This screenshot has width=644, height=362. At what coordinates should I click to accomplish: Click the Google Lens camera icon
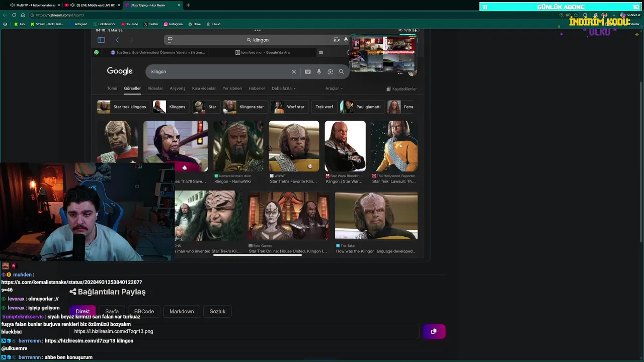click(330, 71)
